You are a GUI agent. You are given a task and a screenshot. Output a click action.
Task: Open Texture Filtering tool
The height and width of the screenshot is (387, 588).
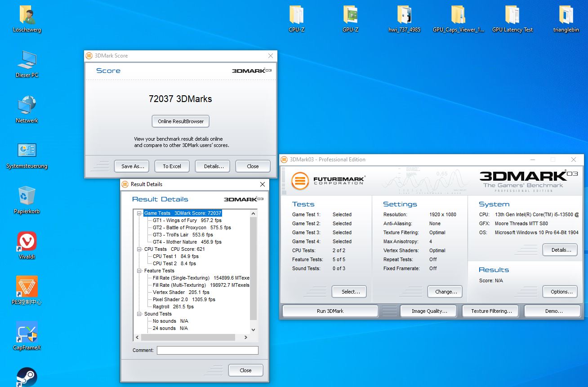pyautogui.click(x=491, y=311)
